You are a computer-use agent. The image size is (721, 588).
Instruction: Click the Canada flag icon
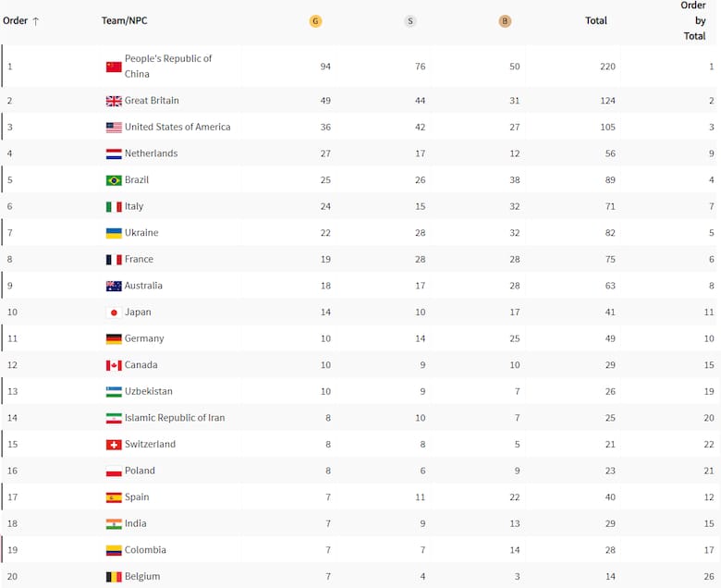tap(114, 365)
